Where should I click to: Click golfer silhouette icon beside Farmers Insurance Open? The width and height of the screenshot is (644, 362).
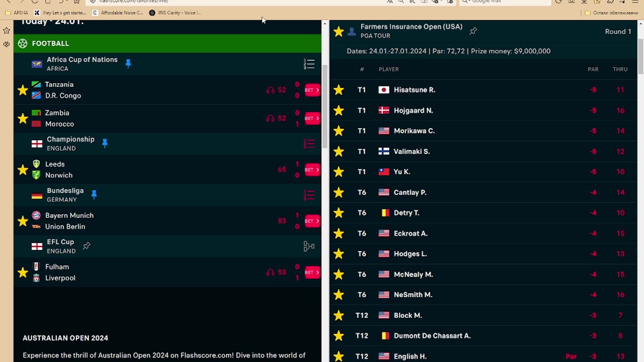tap(352, 32)
